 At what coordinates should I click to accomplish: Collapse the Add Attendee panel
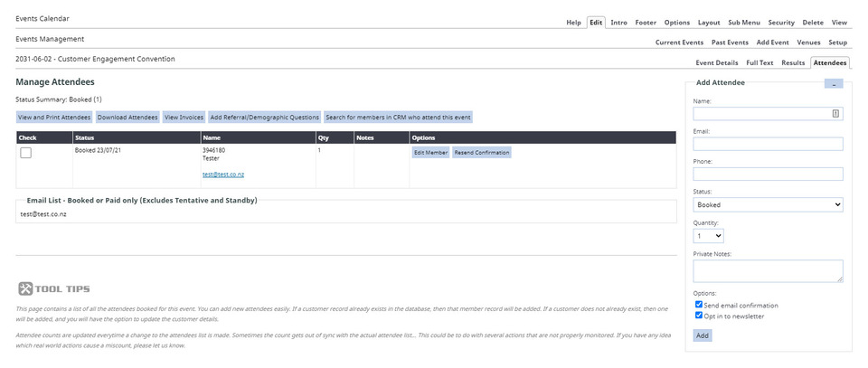tap(833, 83)
